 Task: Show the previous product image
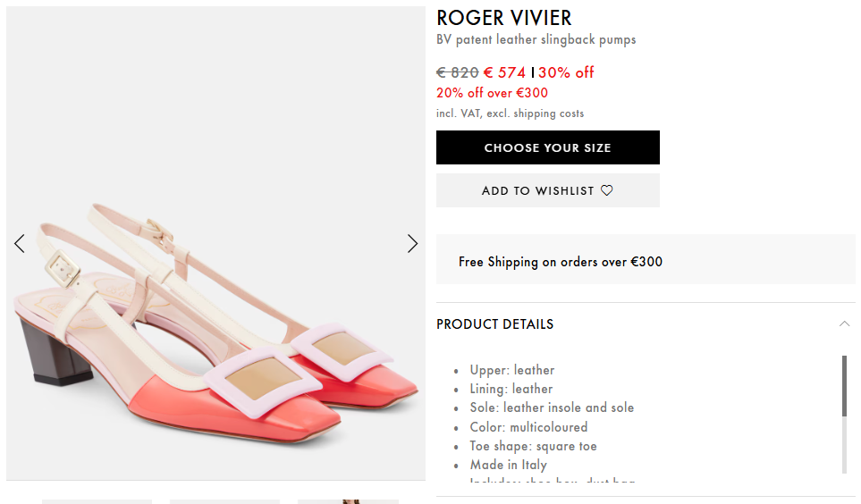click(20, 243)
